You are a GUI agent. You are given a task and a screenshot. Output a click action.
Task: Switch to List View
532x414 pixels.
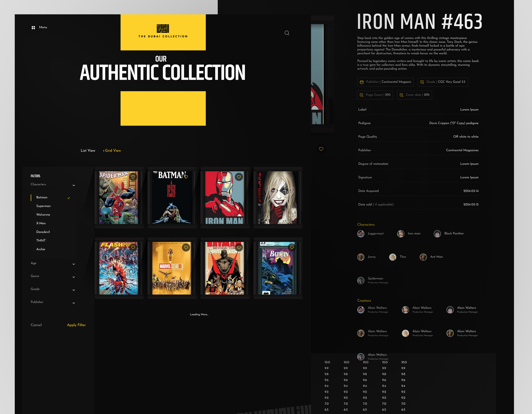(x=88, y=150)
